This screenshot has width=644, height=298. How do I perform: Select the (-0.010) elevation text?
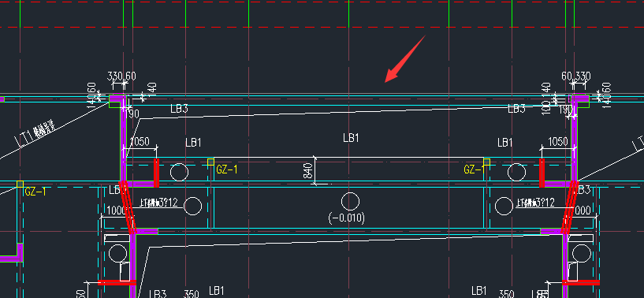347,218
